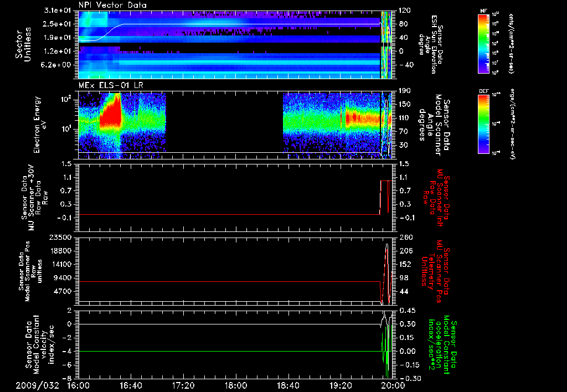Click the '3.1e+01' sector tick value

coord(58,11)
